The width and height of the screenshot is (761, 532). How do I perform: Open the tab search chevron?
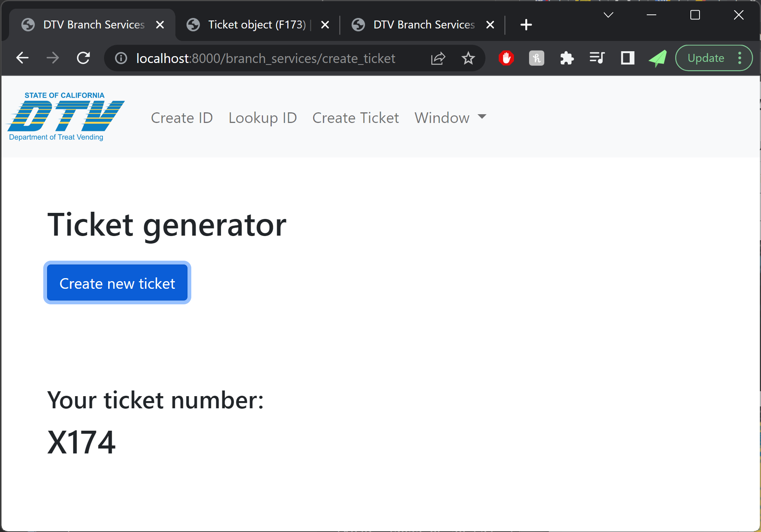[x=608, y=15]
